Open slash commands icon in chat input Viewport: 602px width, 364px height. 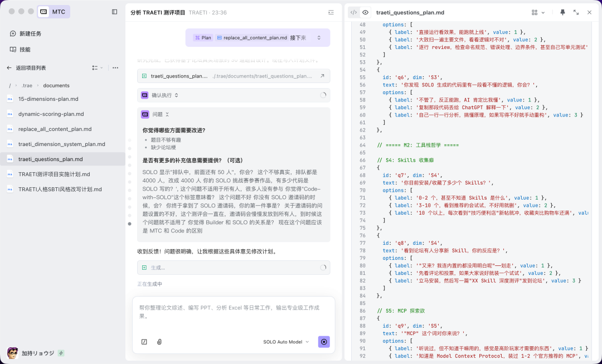(144, 341)
